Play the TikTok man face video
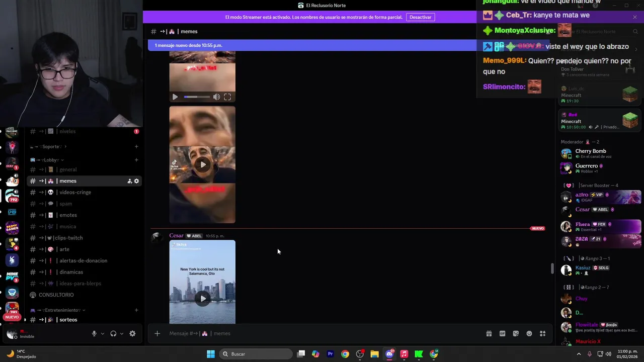The width and height of the screenshot is (644, 362). (x=202, y=164)
